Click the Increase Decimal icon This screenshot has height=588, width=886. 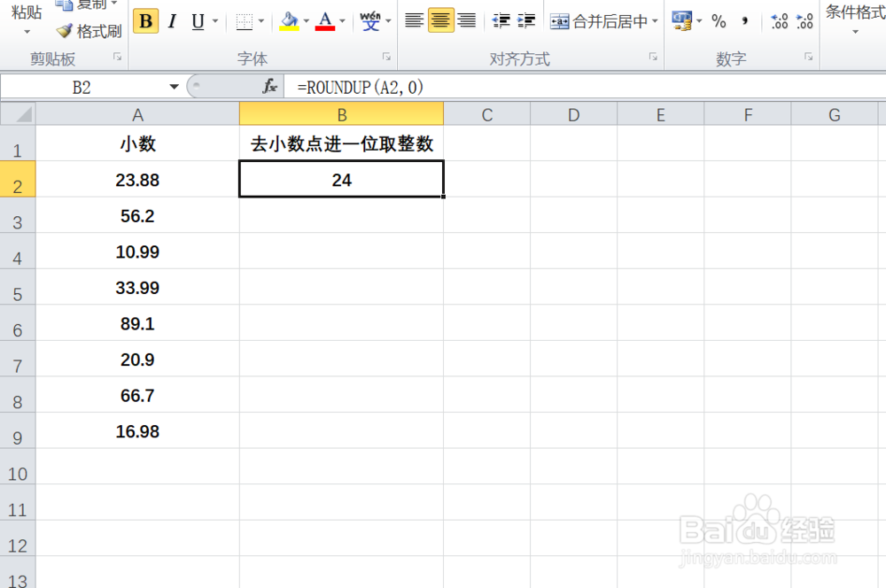click(779, 20)
